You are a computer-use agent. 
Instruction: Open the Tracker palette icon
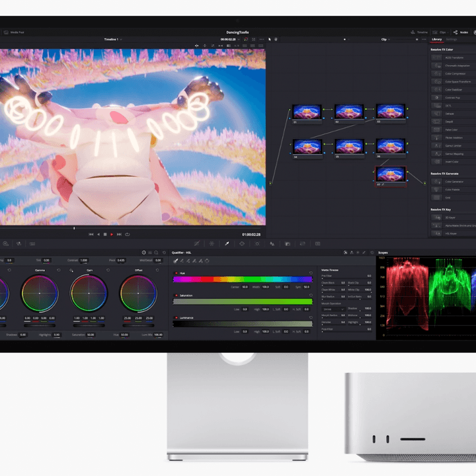click(257, 244)
